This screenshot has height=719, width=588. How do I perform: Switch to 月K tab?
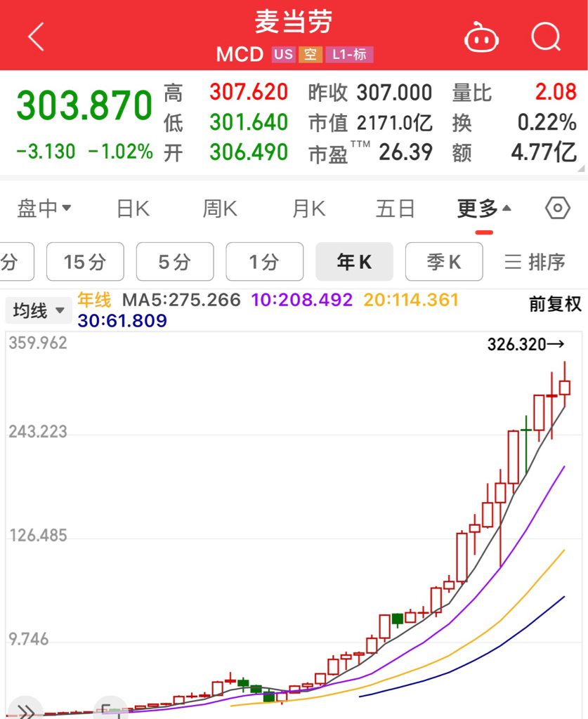pyautogui.click(x=308, y=209)
